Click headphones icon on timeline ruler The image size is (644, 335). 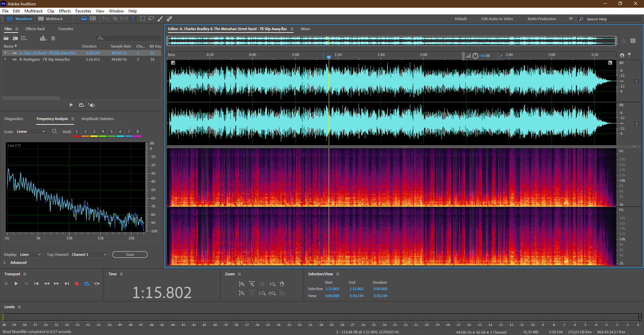pyautogui.click(x=622, y=55)
